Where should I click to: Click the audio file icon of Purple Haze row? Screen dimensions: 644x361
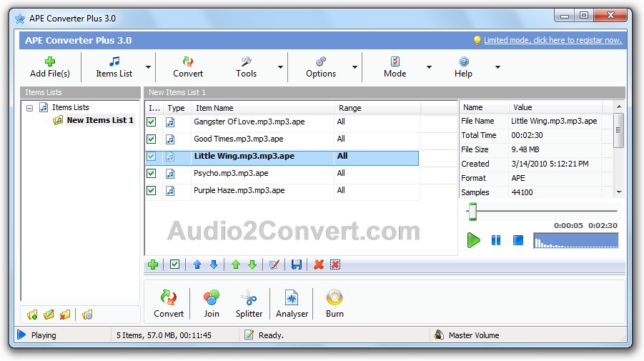pos(170,191)
